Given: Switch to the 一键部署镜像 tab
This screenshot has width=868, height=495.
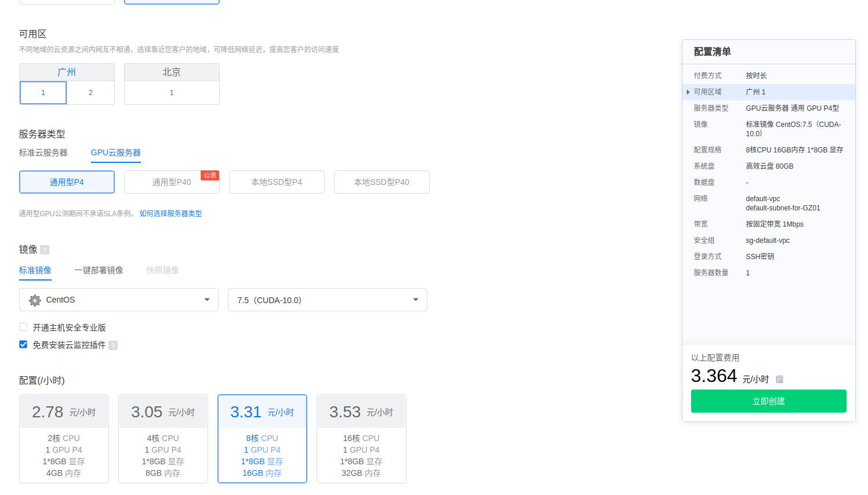Looking at the screenshot, I should coord(99,270).
